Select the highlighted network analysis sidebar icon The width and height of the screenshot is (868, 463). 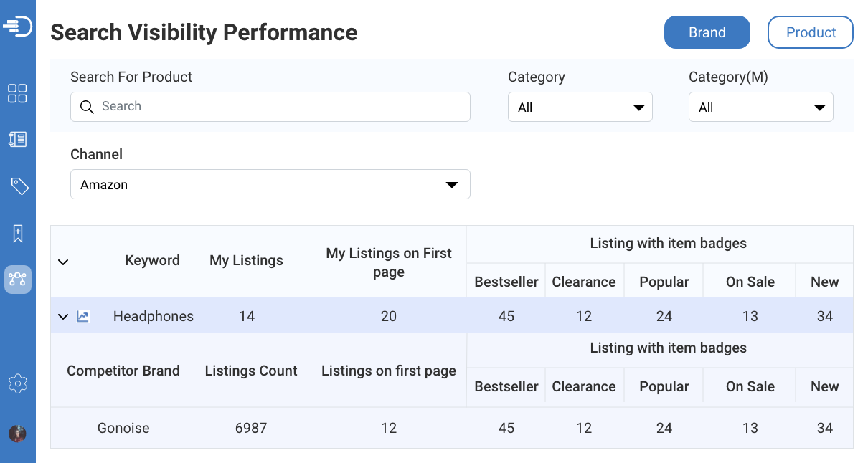(17, 280)
